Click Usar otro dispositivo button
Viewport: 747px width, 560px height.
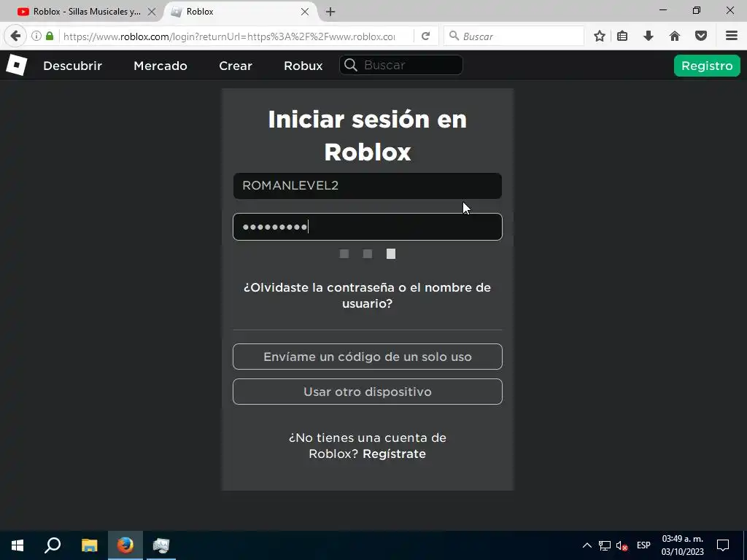[x=368, y=392]
